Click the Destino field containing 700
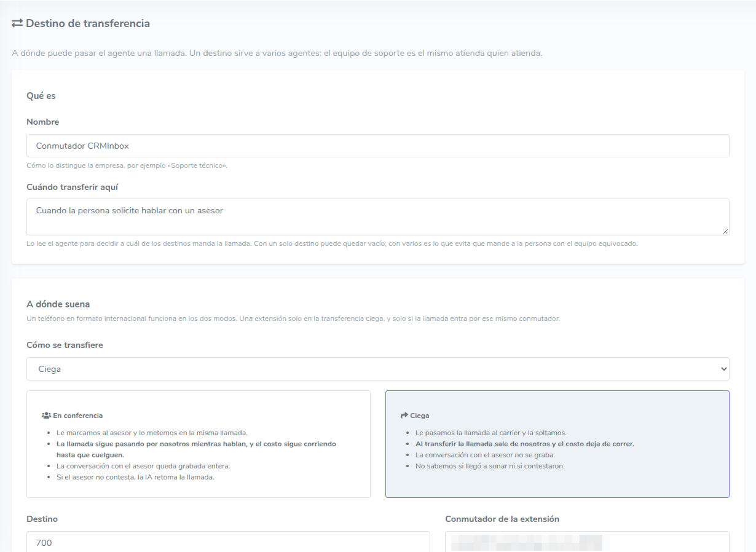Viewport: 756px width, 552px height. [228, 542]
